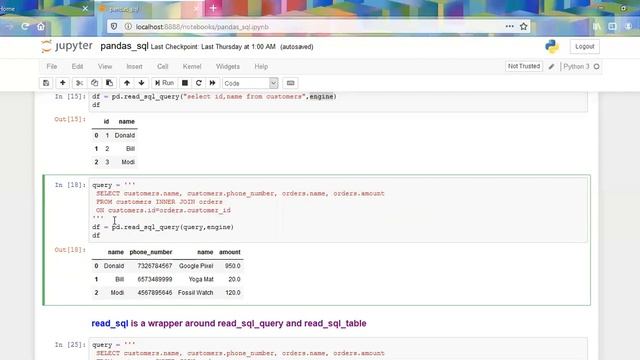Click the read_sql wrapper markdown heading
Screen dimensions: 640x360
coord(229,323)
